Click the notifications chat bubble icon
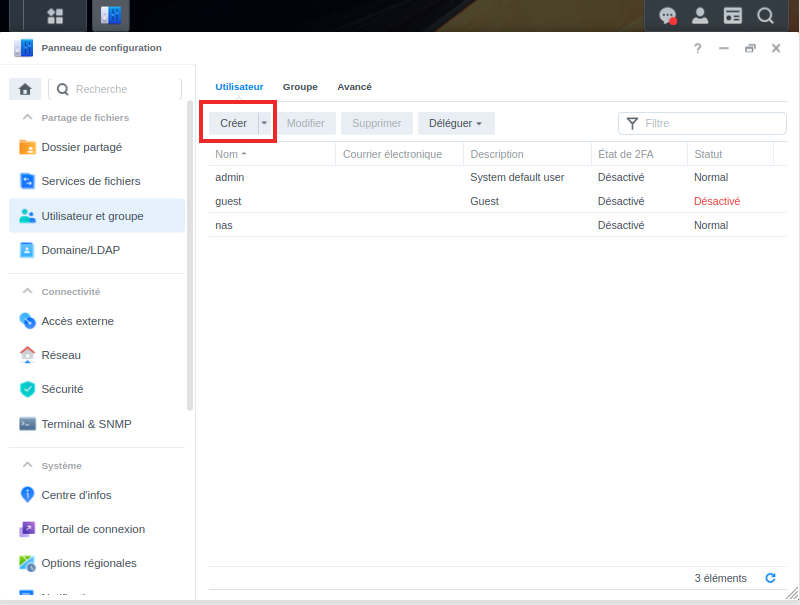This screenshot has width=800, height=605. point(667,16)
